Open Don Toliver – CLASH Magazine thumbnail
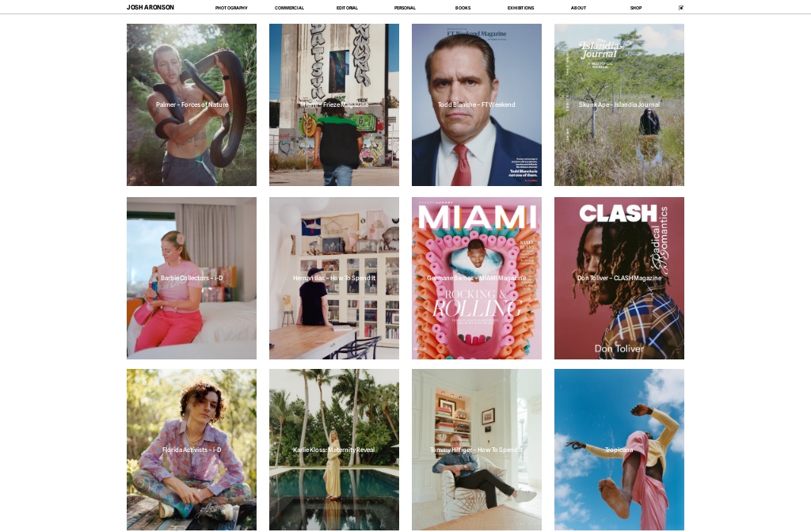811x532 pixels. pos(619,278)
